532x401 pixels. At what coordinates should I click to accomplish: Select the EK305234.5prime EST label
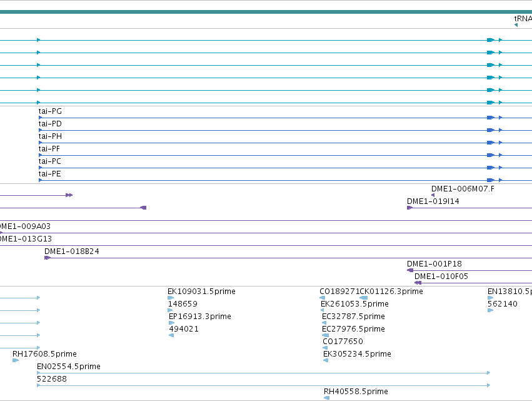click(x=357, y=355)
